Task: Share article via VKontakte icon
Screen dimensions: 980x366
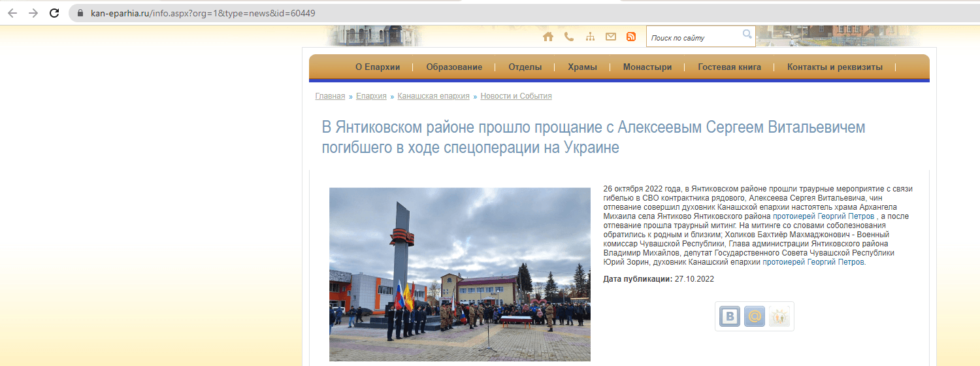Action: tap(730, 316)
